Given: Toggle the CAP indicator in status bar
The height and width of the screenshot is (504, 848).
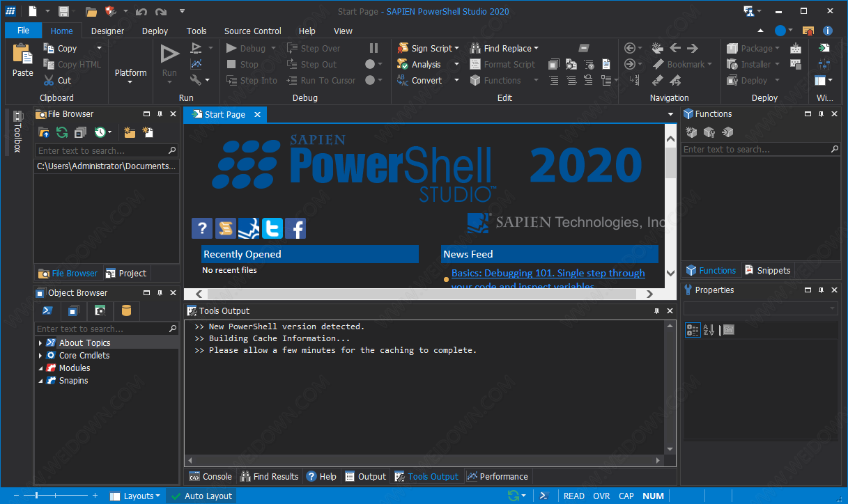Looking at the screenshot, I should pyautogui.click(x=626, y=496).
